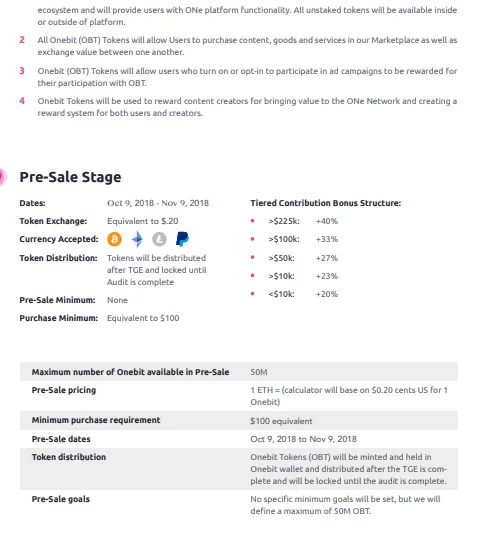This screenshot has width=481, height=534.
Task: Click the +40% bonus value
Action: pos(327,221)
